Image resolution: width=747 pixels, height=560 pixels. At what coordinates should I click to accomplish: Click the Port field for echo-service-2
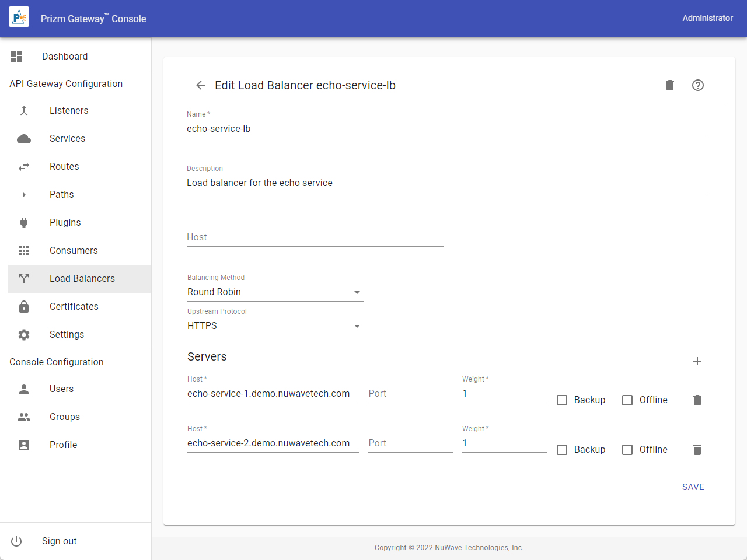click(x=410, y=443)
